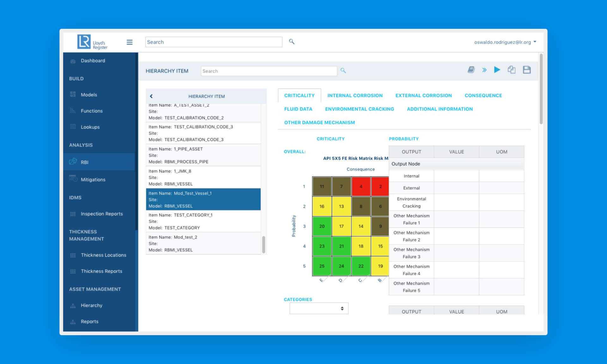Click green risk matrix cell 25

pos(322,266)
